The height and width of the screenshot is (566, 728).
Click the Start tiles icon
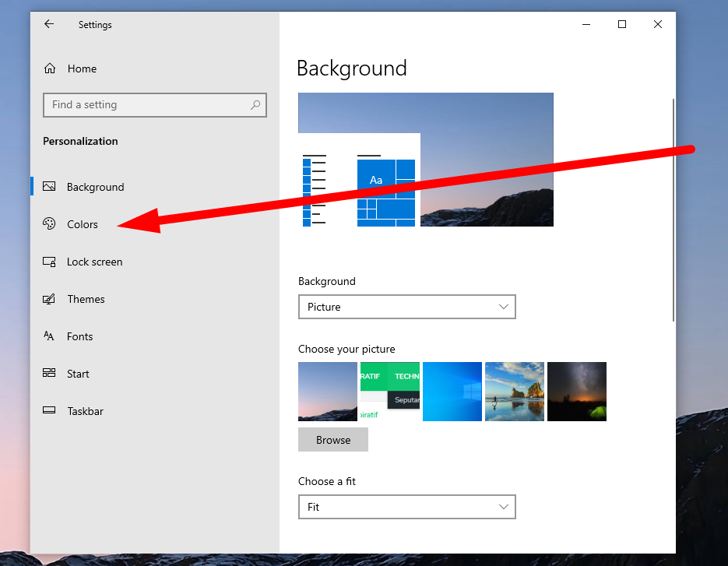pyautogui.click(x=48, y=374)
